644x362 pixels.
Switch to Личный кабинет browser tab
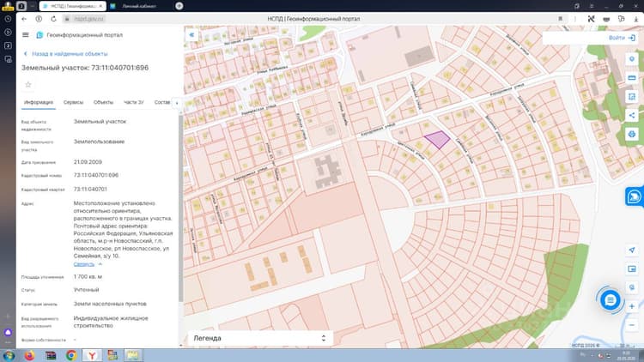click(x=139, y=6)
